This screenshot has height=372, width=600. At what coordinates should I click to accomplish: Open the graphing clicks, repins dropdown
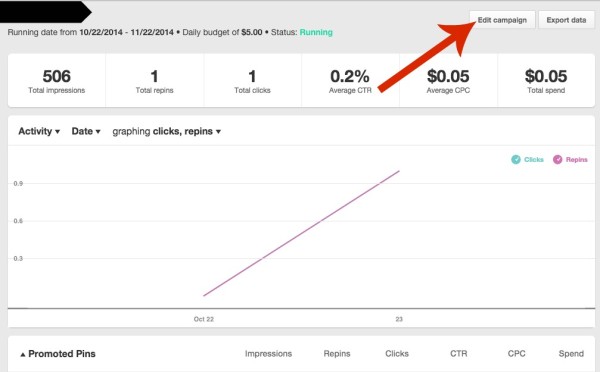pos(166,131)
